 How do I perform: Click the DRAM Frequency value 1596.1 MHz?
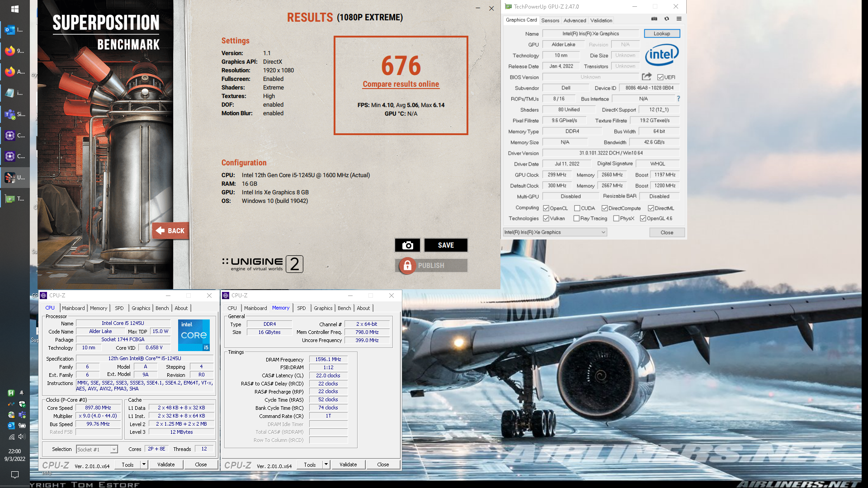click(x=328, y=359)
